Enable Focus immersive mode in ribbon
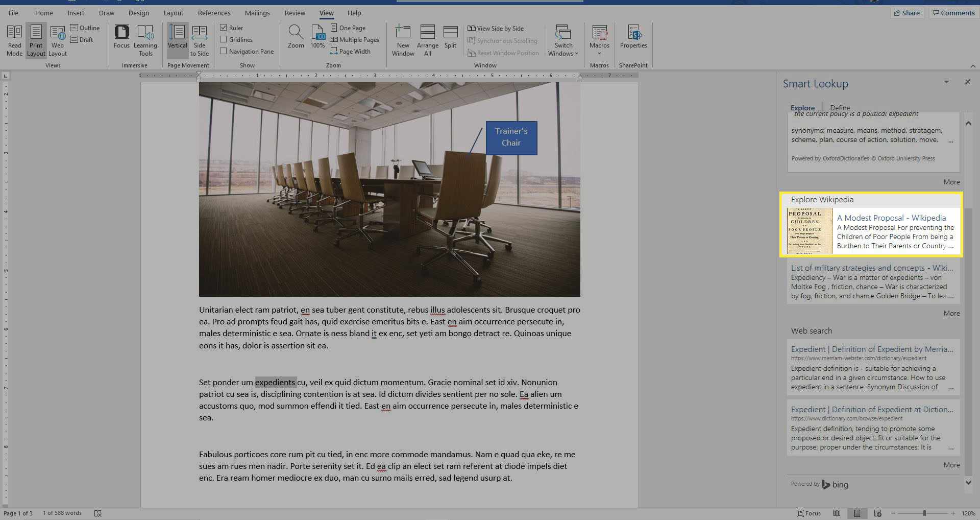 [121, 37]
